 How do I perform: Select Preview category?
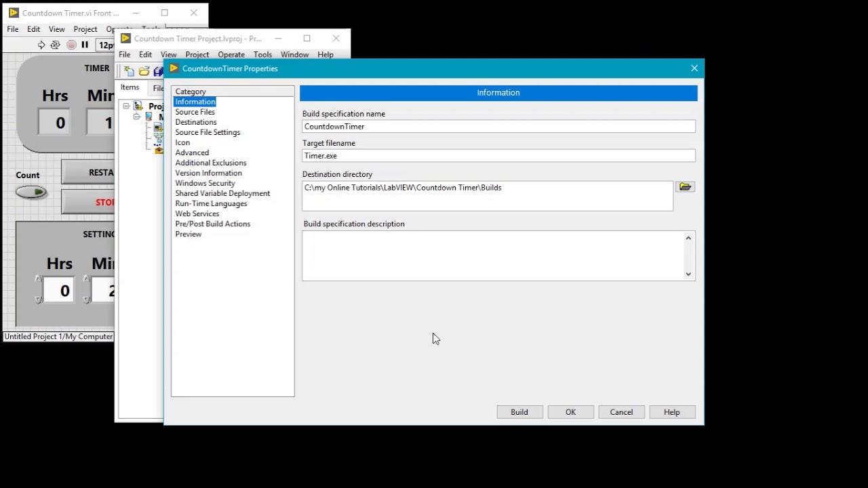(189, 234)
